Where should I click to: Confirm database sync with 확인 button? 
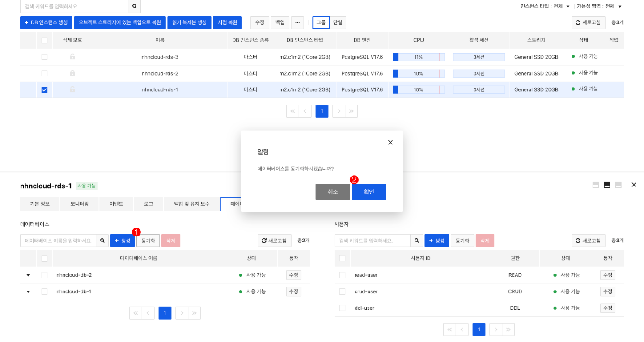[369, 191]
